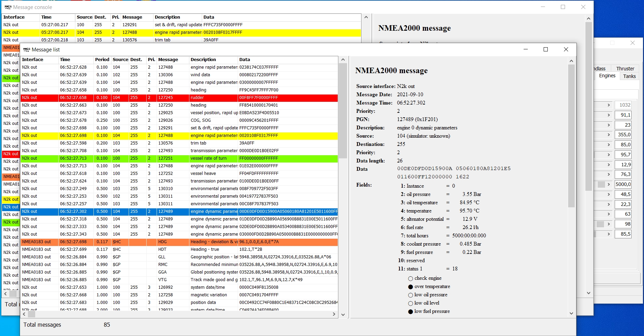Click the arrow button beside the 91,1 value

pos(608,115)
